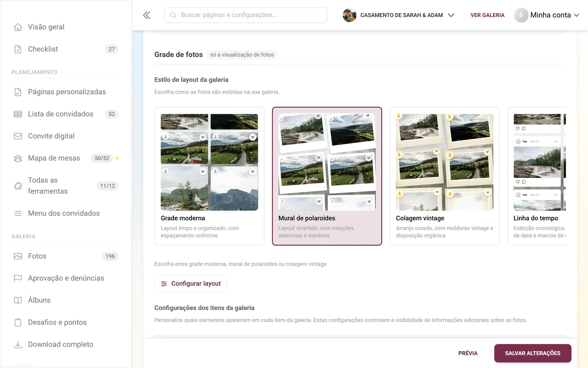Click the Mapa de mesas people icon
588x368 pixels.
click(18, 158)
